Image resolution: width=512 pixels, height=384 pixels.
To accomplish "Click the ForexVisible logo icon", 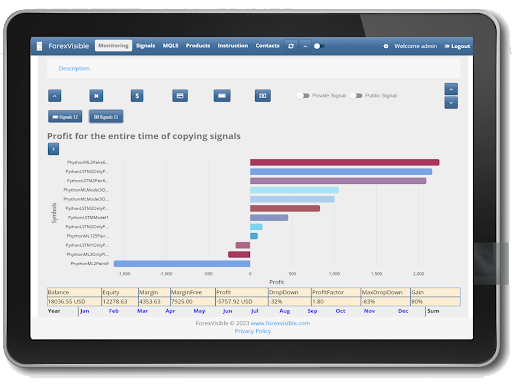I will tap(39, 46).
